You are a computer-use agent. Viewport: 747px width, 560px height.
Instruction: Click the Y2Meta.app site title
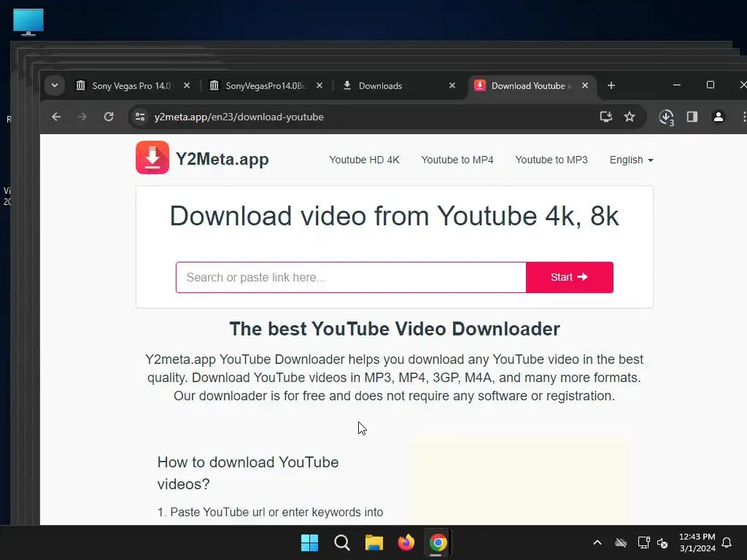click(x=222, y=158)
